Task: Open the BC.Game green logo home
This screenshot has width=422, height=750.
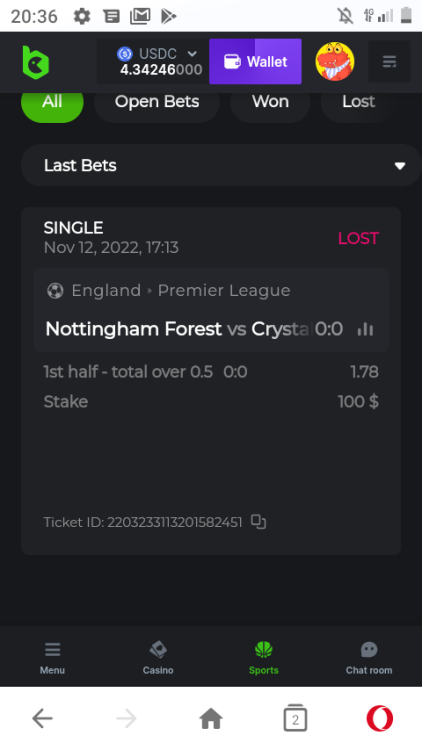Action: 36,62
